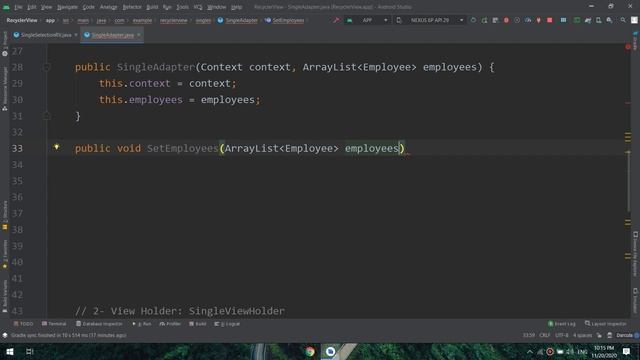Click the app breadcrumb in navigation bar
The width and height of the screenshot is (640, 360).
50,20
